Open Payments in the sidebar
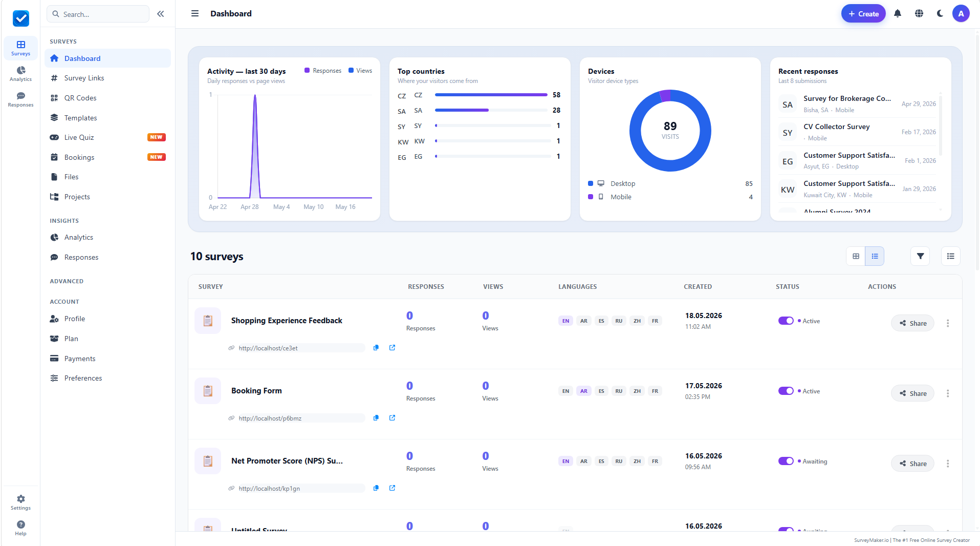 tap(107, 359)
